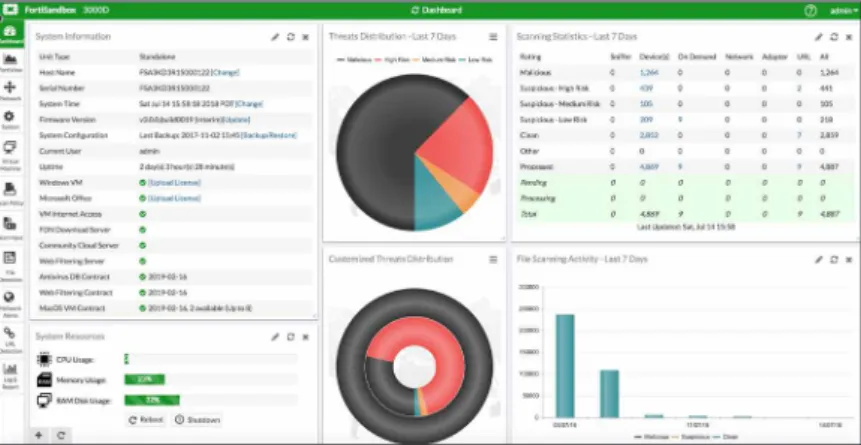Image resolution: width=861 pixels, height=445 pixels.
Task: Click the Update link for Firmware Version
Action: click(236, 120)
